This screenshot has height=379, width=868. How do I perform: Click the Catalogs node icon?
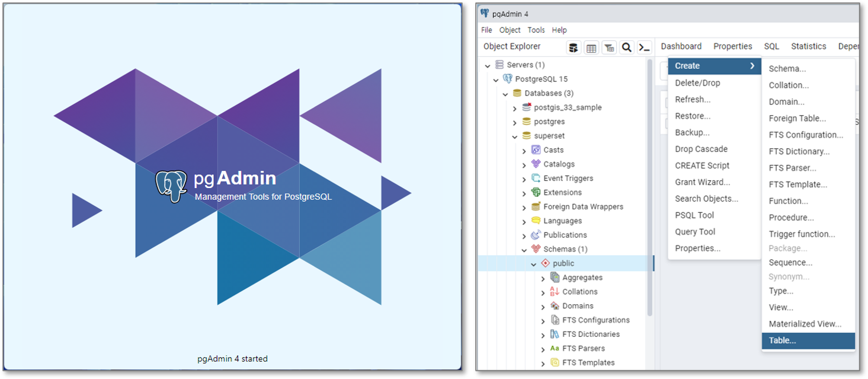point(536,164)
